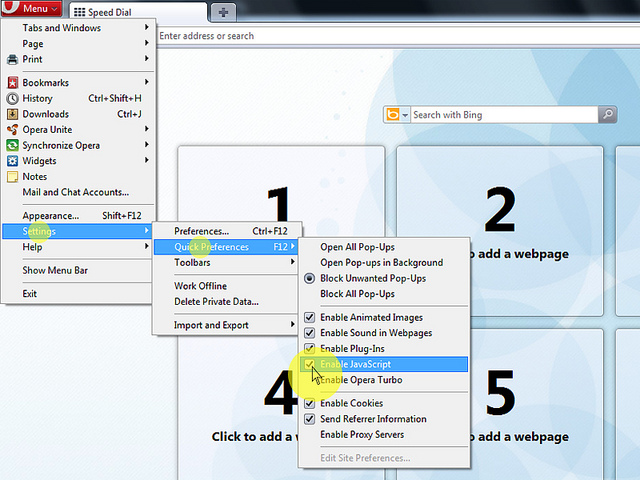
Task: Uncheck Enable Animated Images
Action: pos(310,317)
